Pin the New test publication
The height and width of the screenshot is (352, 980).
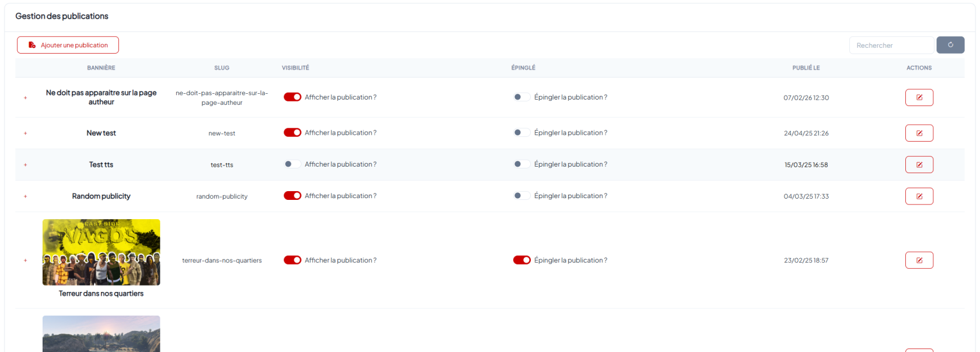[x=521, y=133]
